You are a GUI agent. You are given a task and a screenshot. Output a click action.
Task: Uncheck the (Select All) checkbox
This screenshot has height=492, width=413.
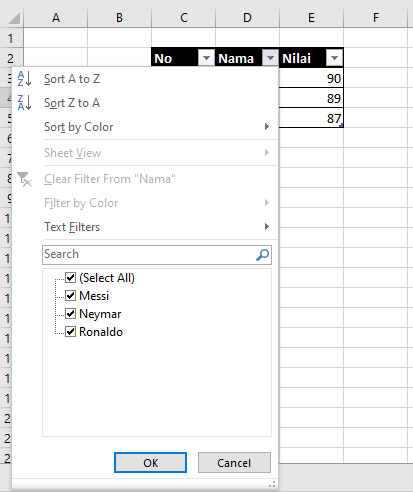70,277
